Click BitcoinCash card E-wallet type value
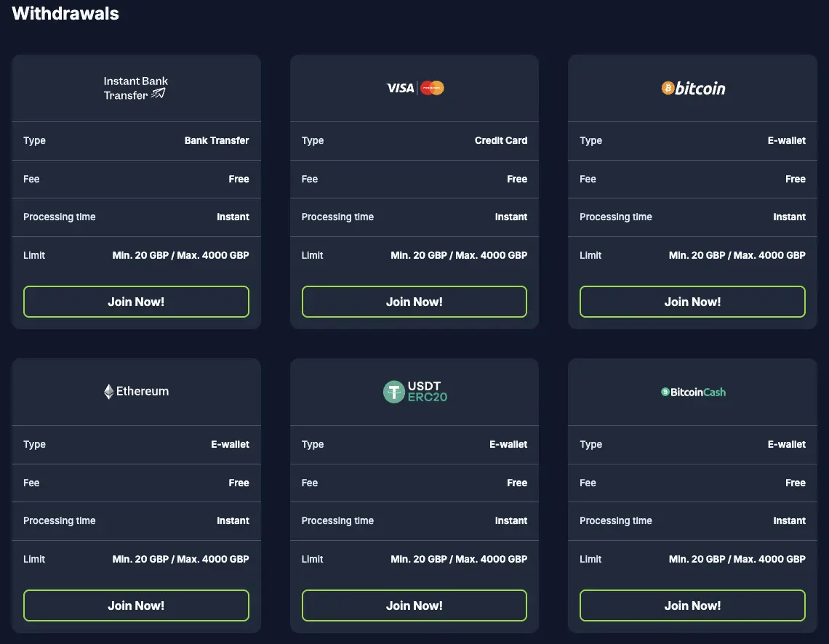 point(787,444)
